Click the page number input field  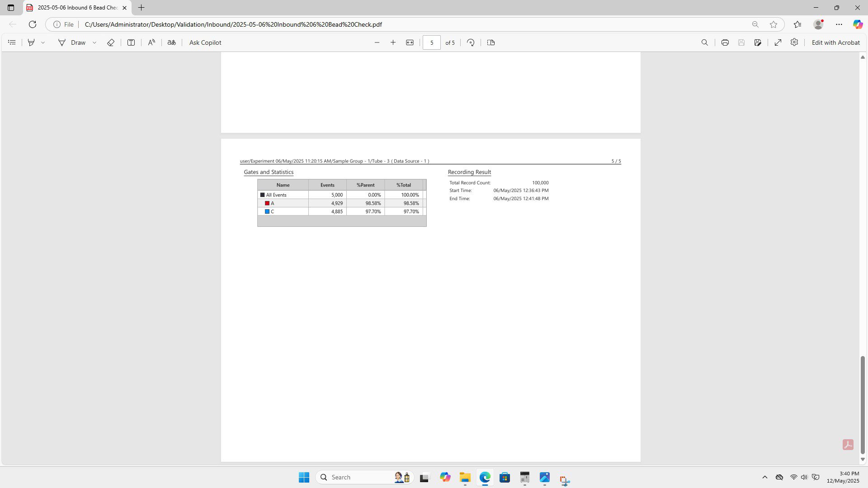(x=432, y=42)
